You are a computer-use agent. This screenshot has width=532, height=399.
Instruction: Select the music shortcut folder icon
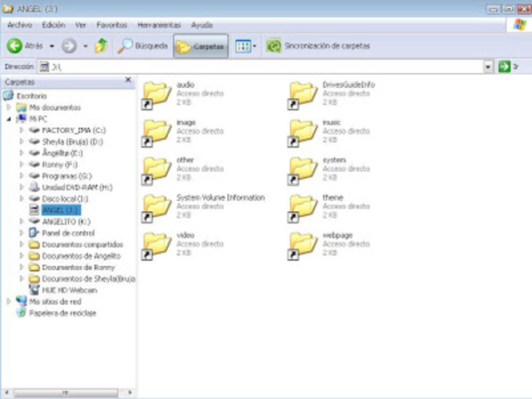tap(302, 133)
